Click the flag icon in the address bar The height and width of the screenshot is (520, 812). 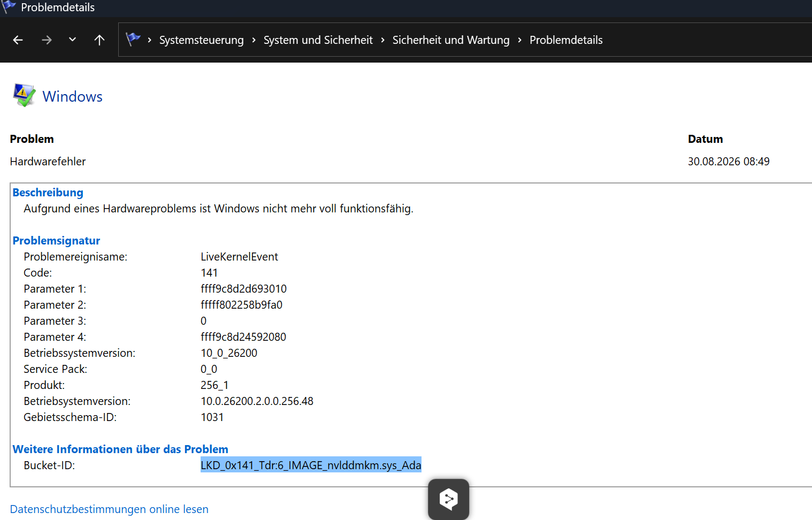click(133, 39)
